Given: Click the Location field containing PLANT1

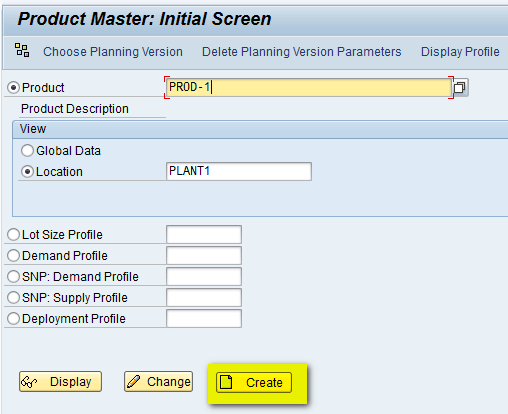Looking at the screenshot, I should tap(239, 171).
